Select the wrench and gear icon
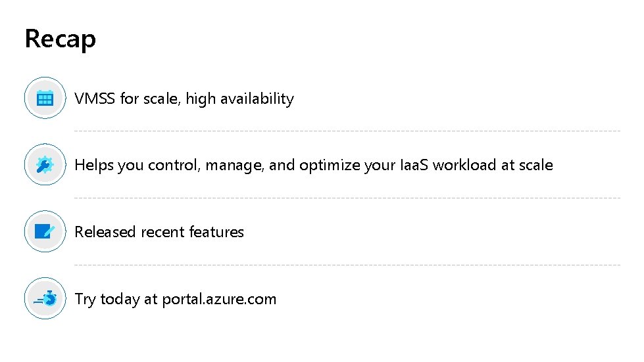Image resolution: width=644 pixels, height=362 pixels. (x=45, y=166)
